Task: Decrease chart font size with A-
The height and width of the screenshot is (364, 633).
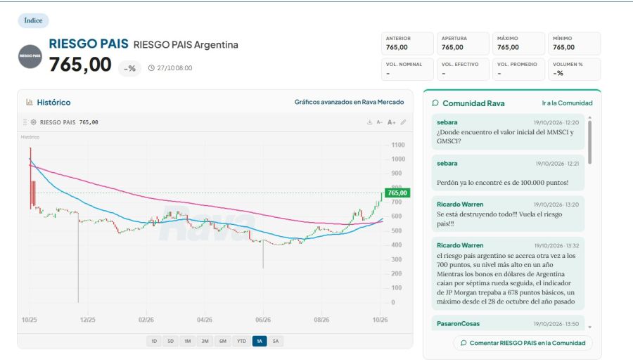Action: 380,122
